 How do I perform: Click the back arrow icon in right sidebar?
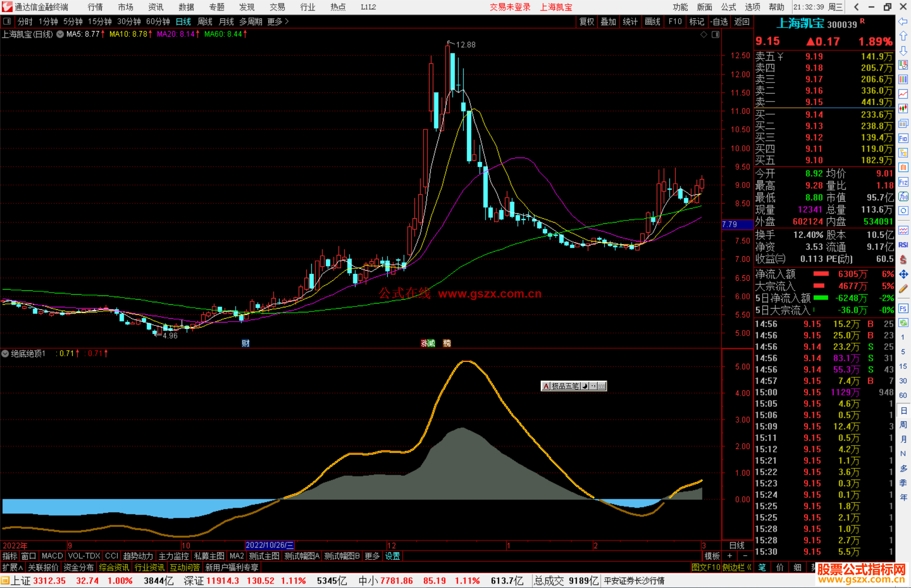[903, 21]
